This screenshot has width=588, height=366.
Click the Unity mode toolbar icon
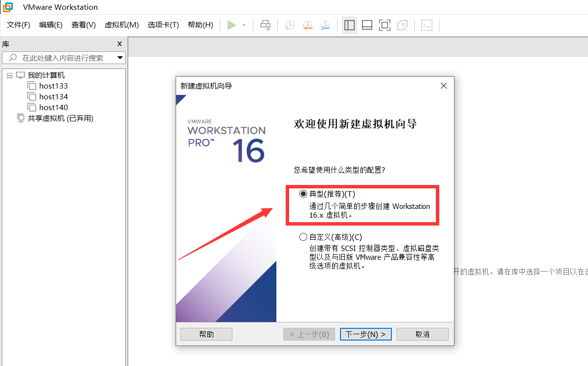pos(402,25)
